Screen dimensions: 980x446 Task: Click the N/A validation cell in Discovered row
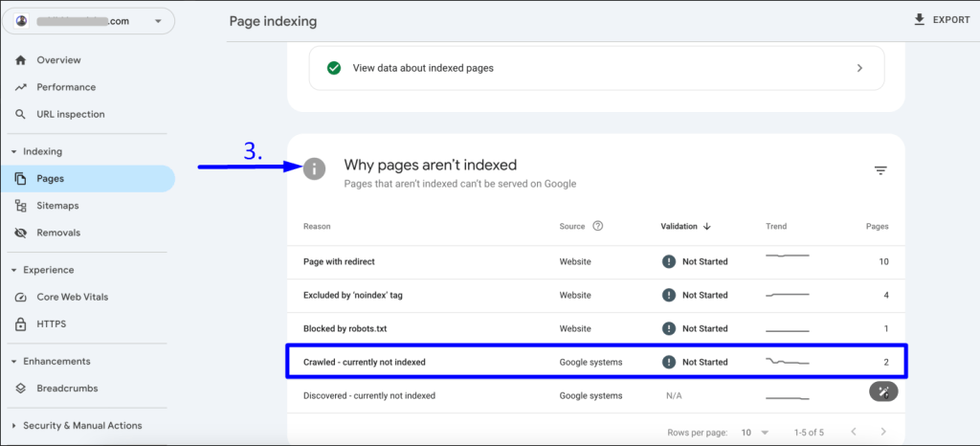(675, 395)
